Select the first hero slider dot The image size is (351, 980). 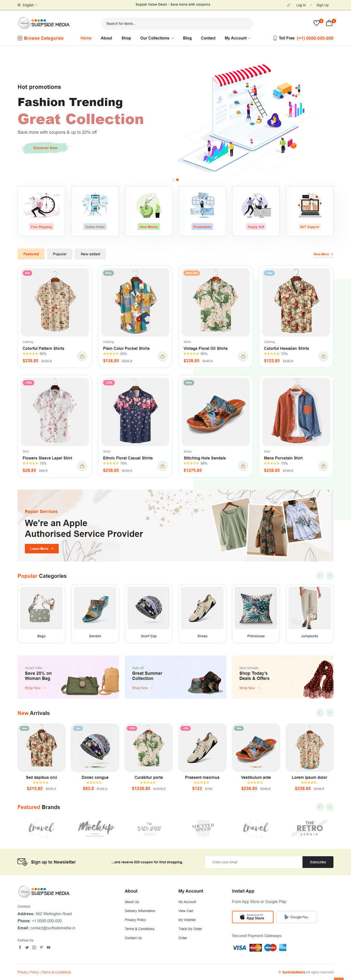[173, 179]
